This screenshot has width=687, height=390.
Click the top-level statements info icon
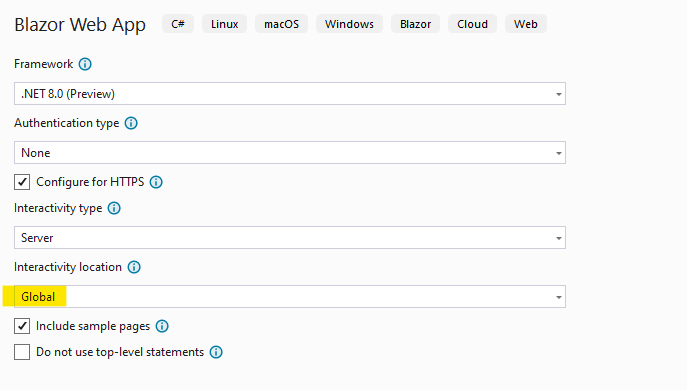click(x=216, y=352)
